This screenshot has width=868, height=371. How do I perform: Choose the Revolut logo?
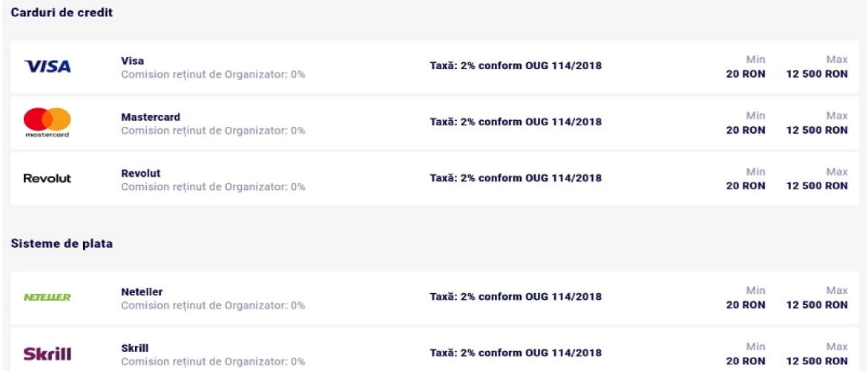tap(47, 178)
